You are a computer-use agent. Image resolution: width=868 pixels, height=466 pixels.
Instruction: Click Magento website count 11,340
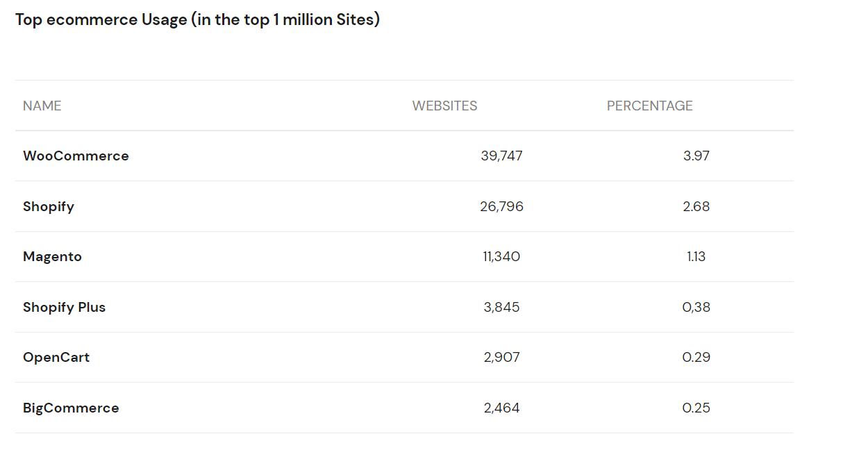[501, 256]
